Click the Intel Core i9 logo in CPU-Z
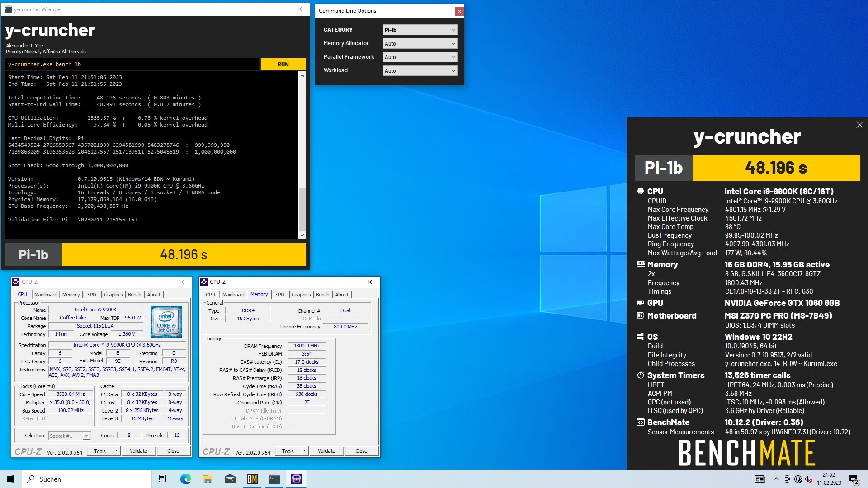This screenshot has width=868, height=488. pyautogui.click(x=166, y=322)
